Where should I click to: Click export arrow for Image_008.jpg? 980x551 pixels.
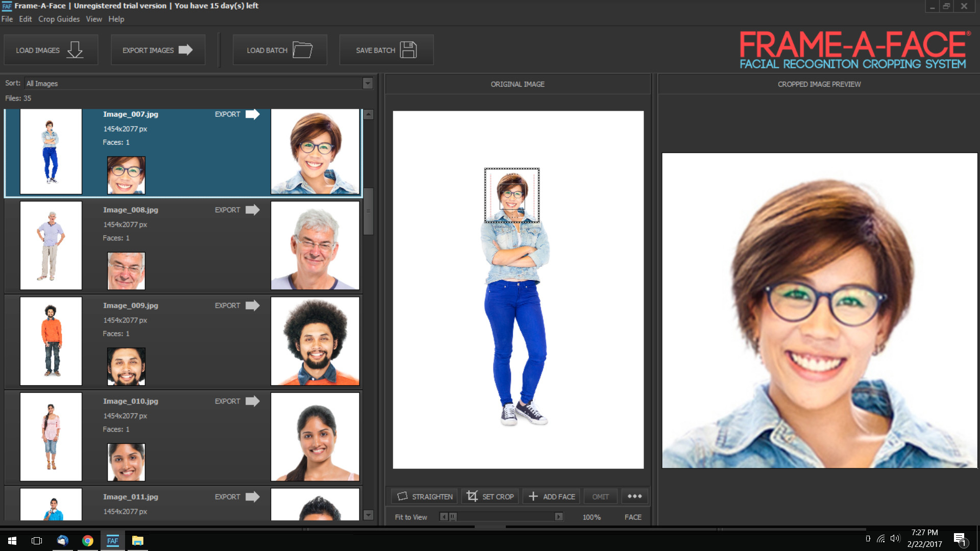pyautogui.click(x=253, y=210)
